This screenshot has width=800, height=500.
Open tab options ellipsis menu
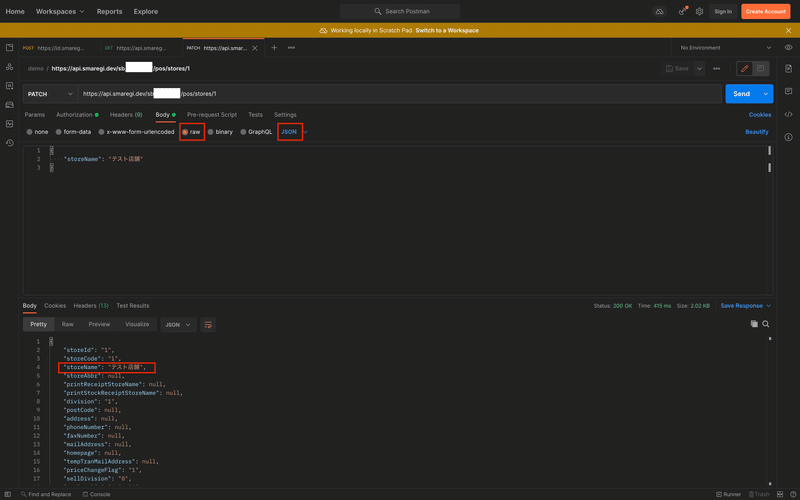click(x=291, y=47)
